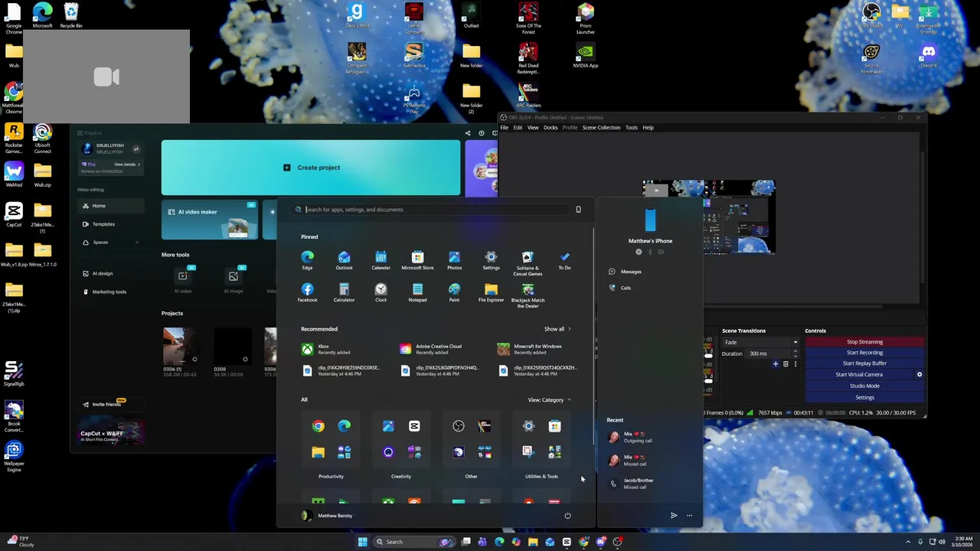
Task: Click Start Replay Buffer in OBS
Action: (864, 364)
